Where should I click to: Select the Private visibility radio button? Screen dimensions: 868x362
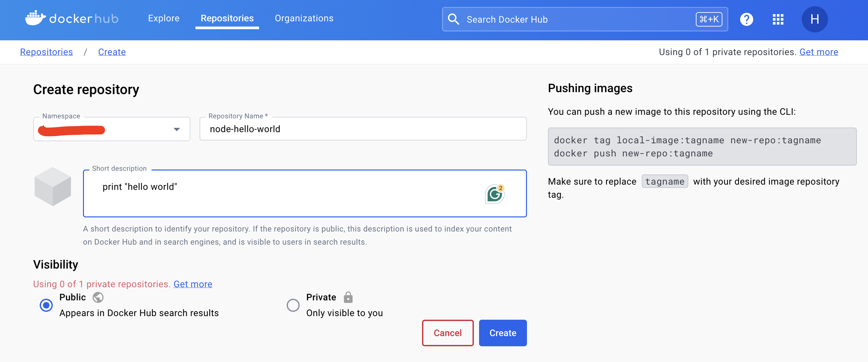(x=293, y=305)
